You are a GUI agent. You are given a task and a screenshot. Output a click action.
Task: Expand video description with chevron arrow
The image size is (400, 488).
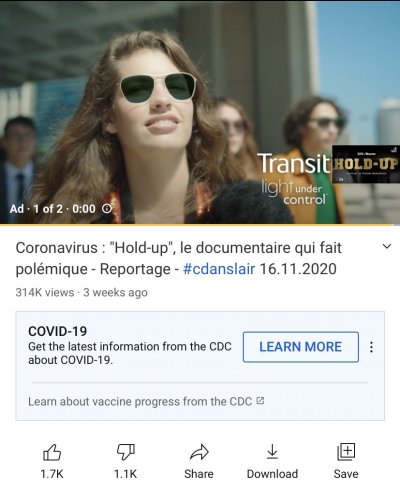pyautogui.click(x=386, y=247)
